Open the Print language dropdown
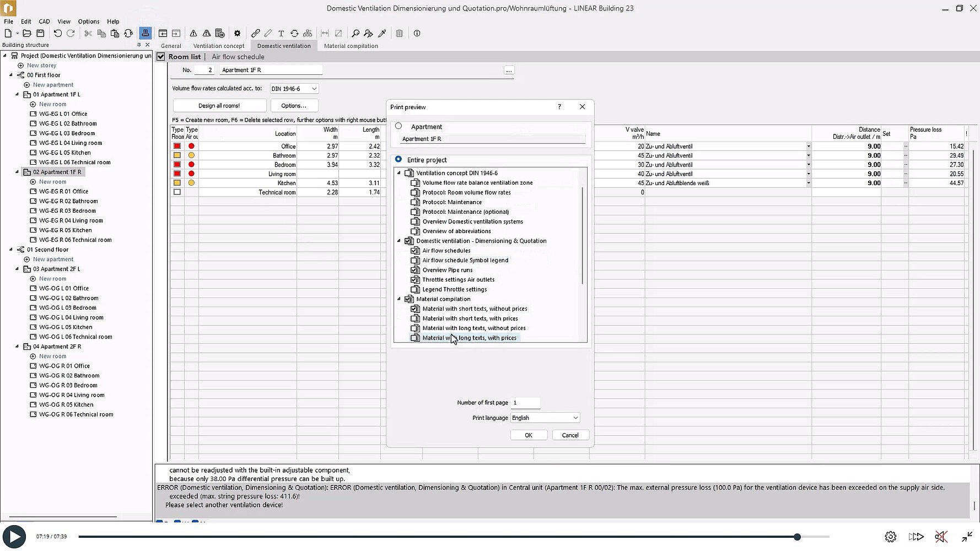The image size is (980, 551). (x=545, y=418)
